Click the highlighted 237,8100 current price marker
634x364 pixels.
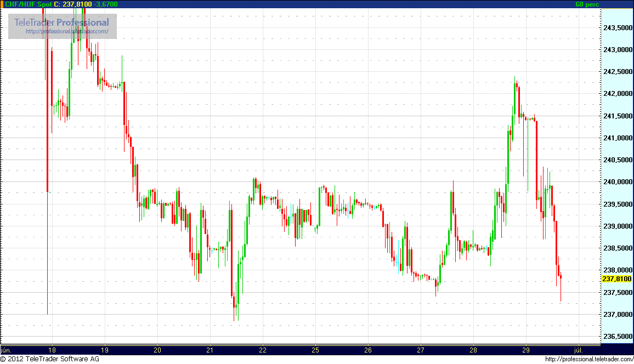coord(616,279)
